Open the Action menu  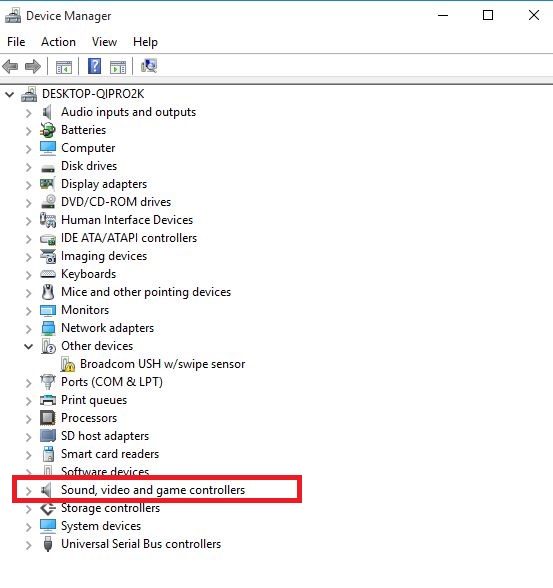pyautogui.click(x=58, y=42)
